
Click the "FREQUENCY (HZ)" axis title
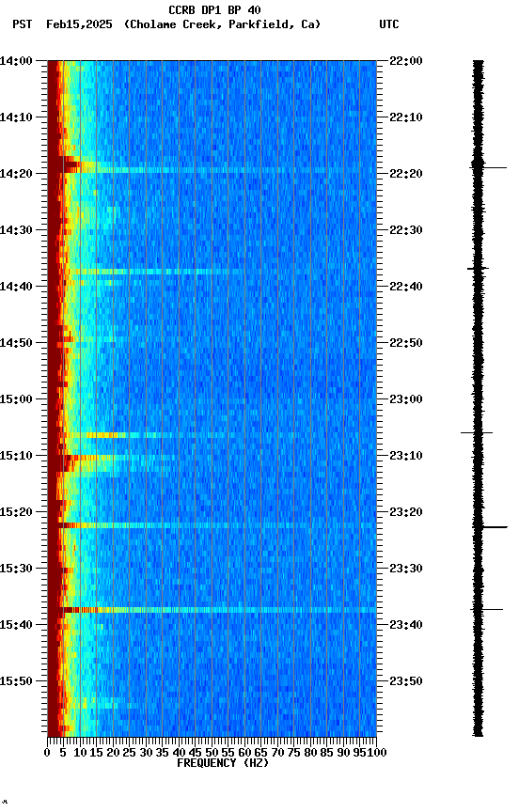coord(223,764)
